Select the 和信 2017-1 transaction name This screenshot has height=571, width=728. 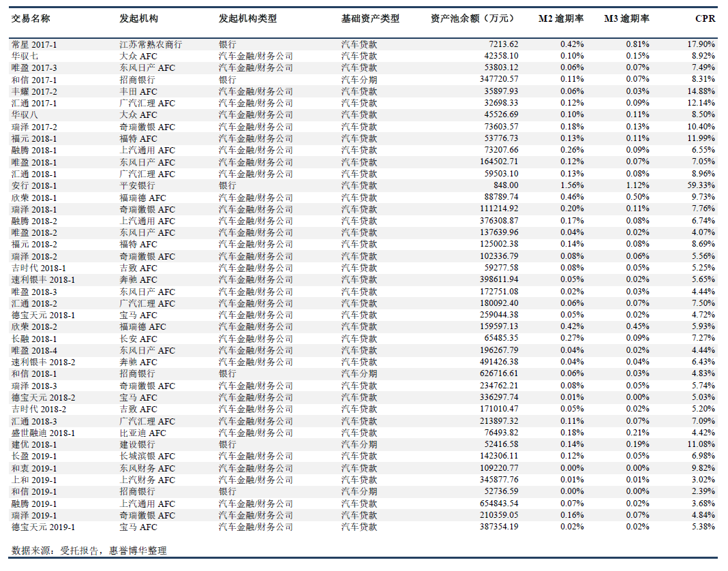34,80
